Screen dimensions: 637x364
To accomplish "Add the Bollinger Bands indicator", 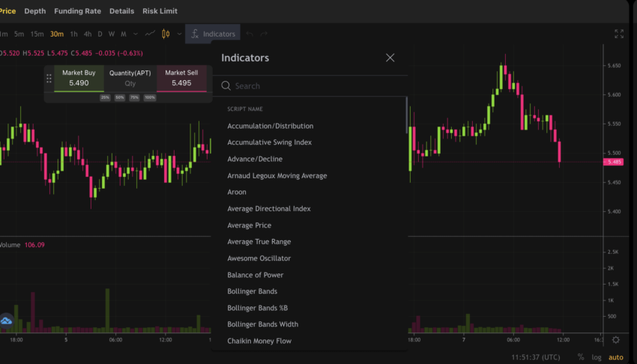I will pyautogui.click(x=252, y=291).
